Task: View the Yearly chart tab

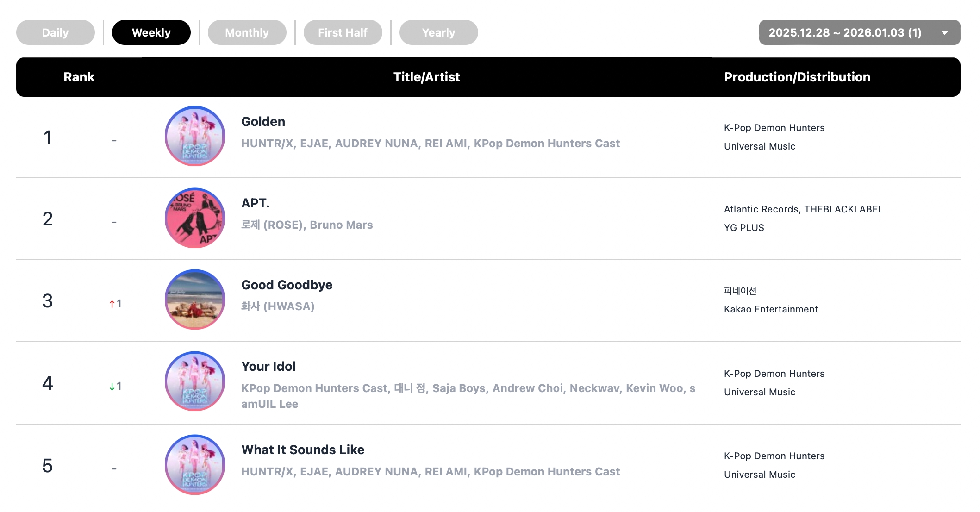Action: point(438,32)
